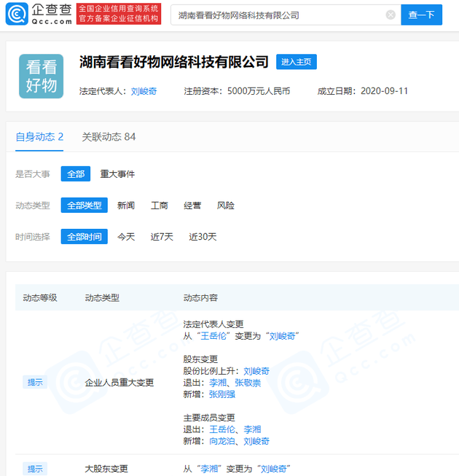Screen dimensions: 459x476
Task: Filter time by 近30天
Action: pos(203,237)
